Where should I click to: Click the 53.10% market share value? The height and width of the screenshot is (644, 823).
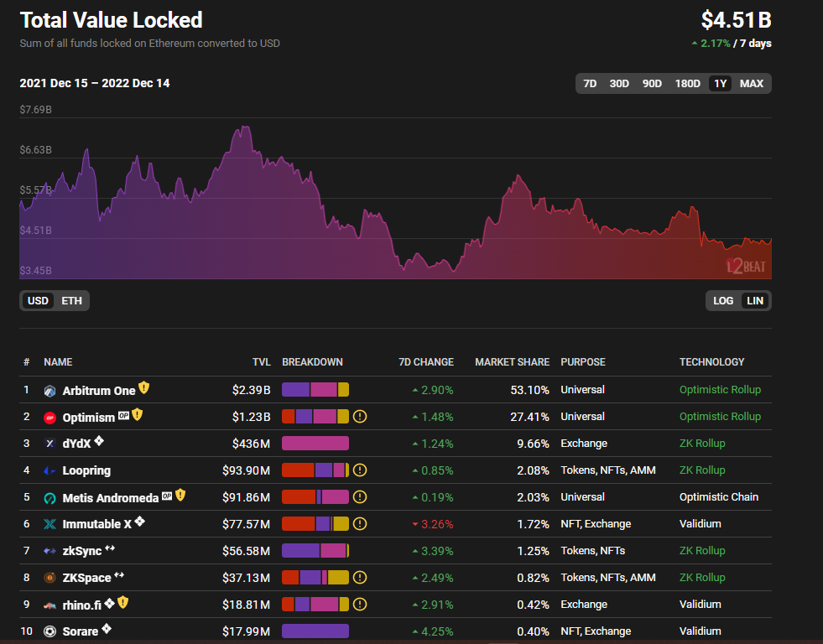click(530, 390)
